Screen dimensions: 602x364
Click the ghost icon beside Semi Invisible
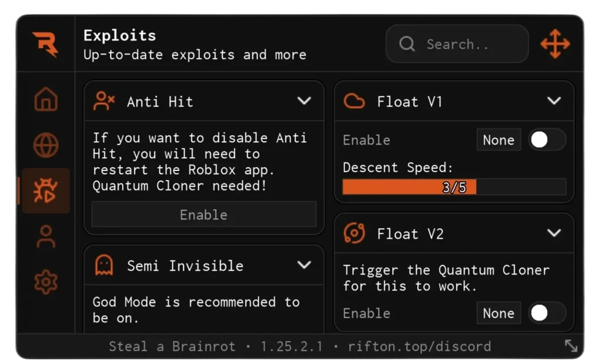click(x=103, y=265)
